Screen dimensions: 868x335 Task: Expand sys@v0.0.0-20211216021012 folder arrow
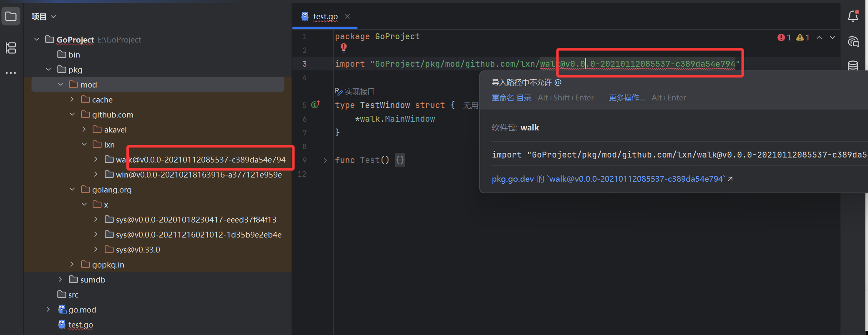click(96, 234)
